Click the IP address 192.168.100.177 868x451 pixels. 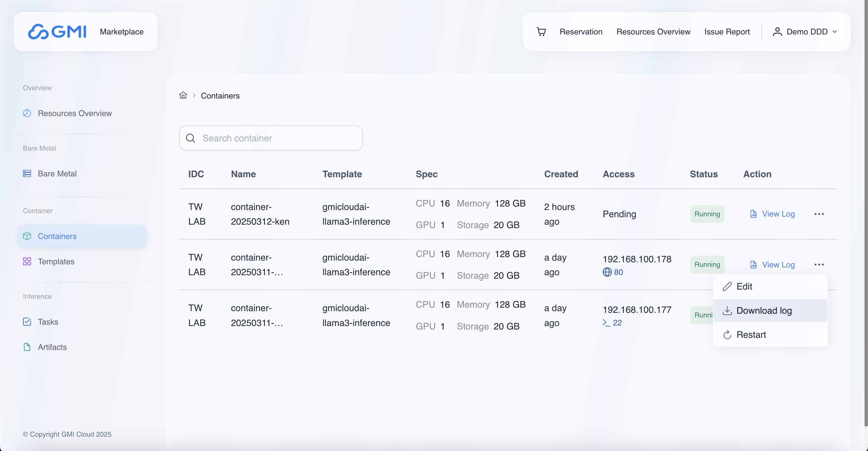[x=637, y=310]
